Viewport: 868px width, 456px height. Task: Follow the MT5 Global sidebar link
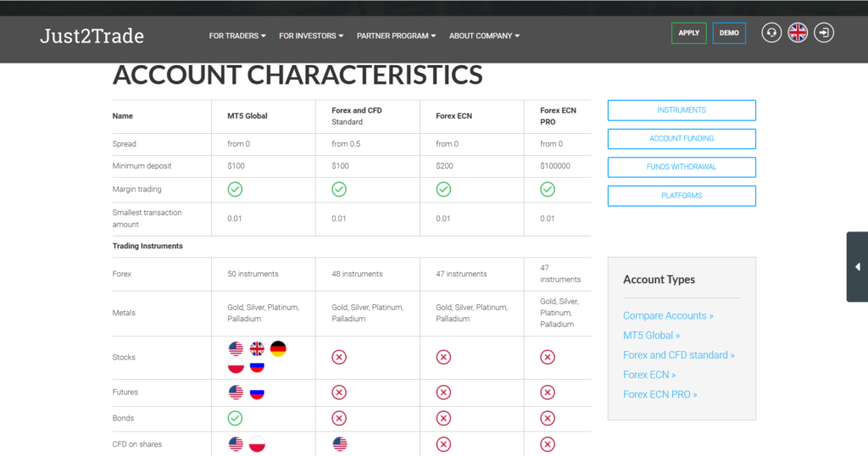(x=652, y=336)
